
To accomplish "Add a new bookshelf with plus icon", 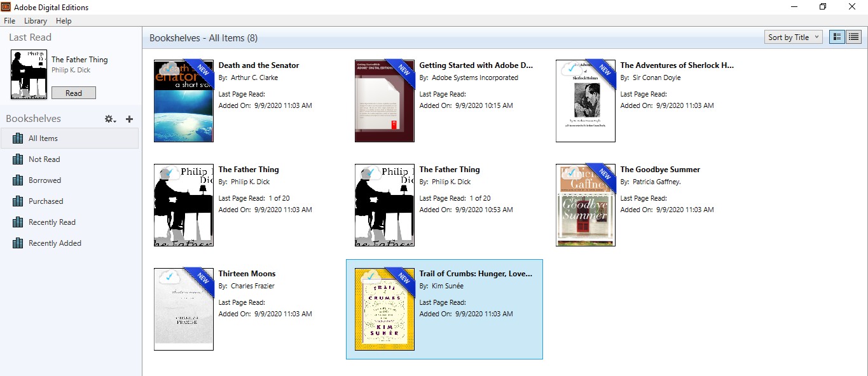I will pyautogui.click(x=130, y=119).
